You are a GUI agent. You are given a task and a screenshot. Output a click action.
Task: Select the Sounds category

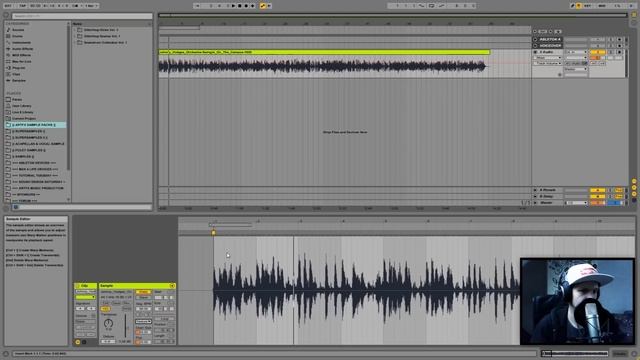[x=18, y=30]
